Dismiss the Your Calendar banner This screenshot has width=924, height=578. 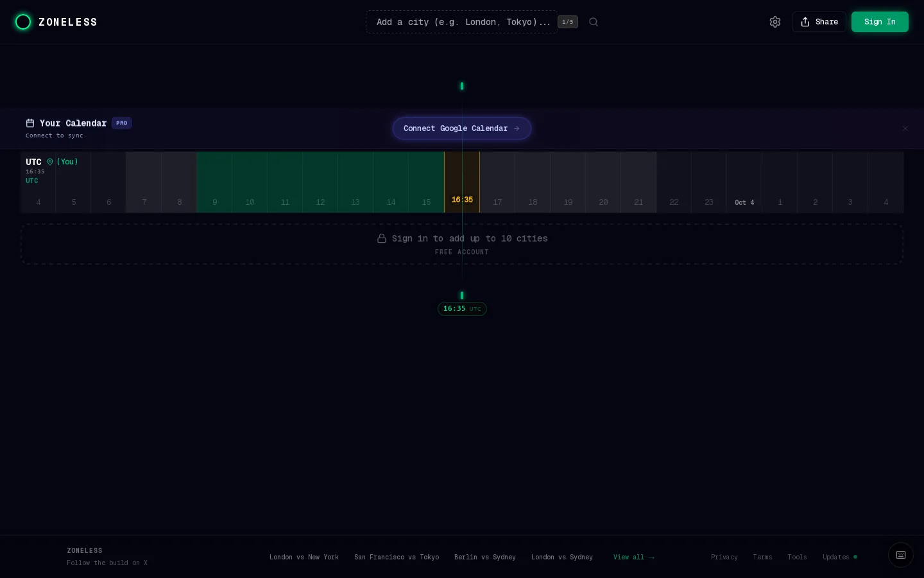[905, 128]
